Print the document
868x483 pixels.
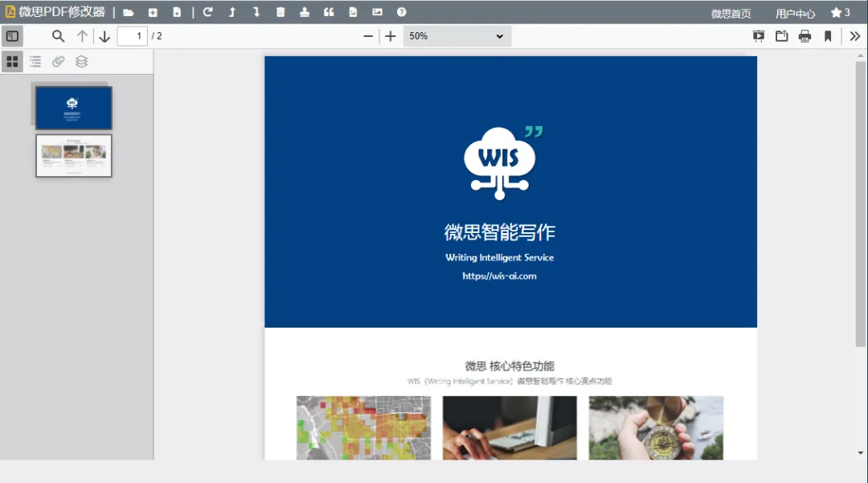click(x=805, y=36)
